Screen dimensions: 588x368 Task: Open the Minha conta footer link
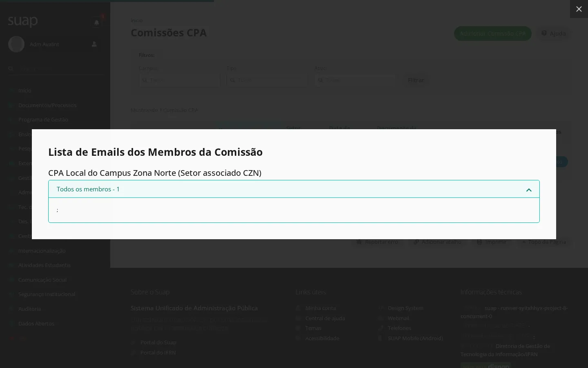point(321,308)
